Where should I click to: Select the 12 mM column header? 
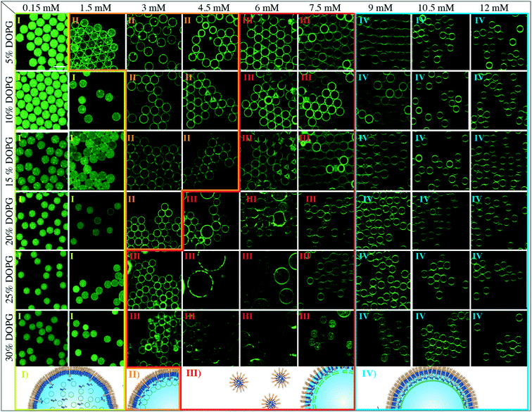495,7
